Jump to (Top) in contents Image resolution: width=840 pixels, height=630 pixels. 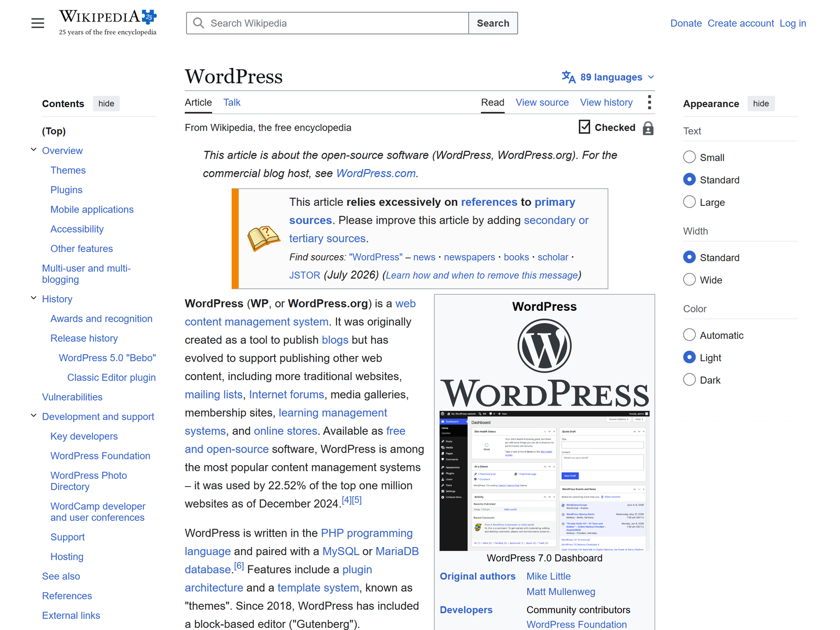tap(54, 131)
